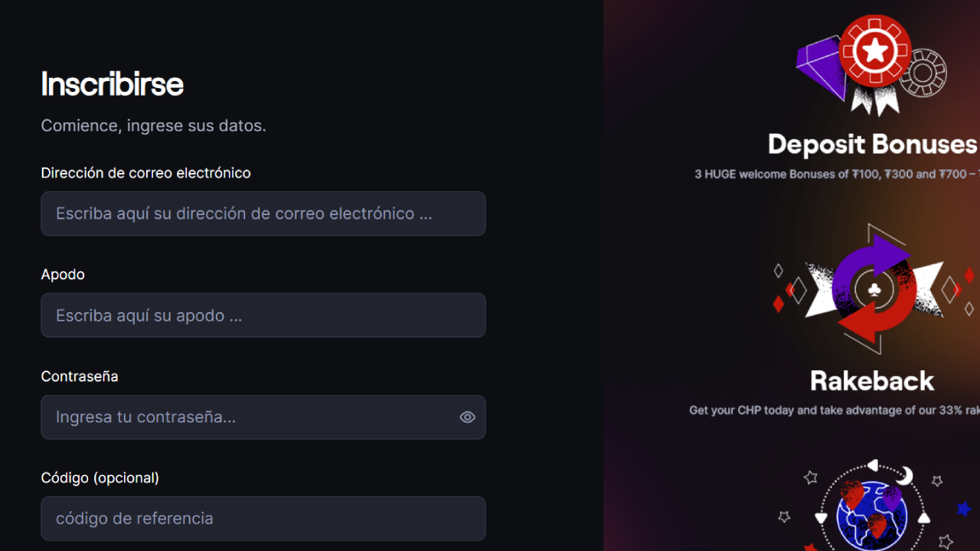Viewport: 980px width, 551px height.
Task: Click the blue star right of globe
Action: [x=963, y=508]
